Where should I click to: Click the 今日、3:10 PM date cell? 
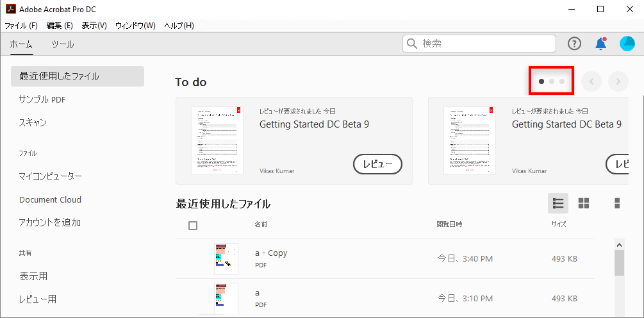point(465,298)
